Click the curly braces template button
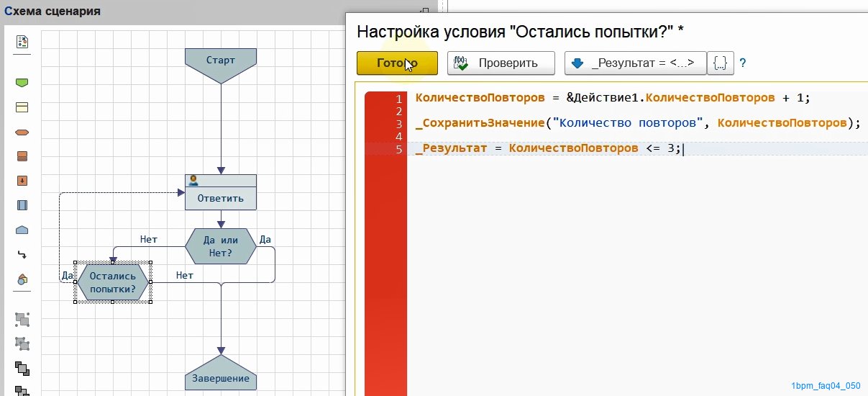 (x=720, y=63)
